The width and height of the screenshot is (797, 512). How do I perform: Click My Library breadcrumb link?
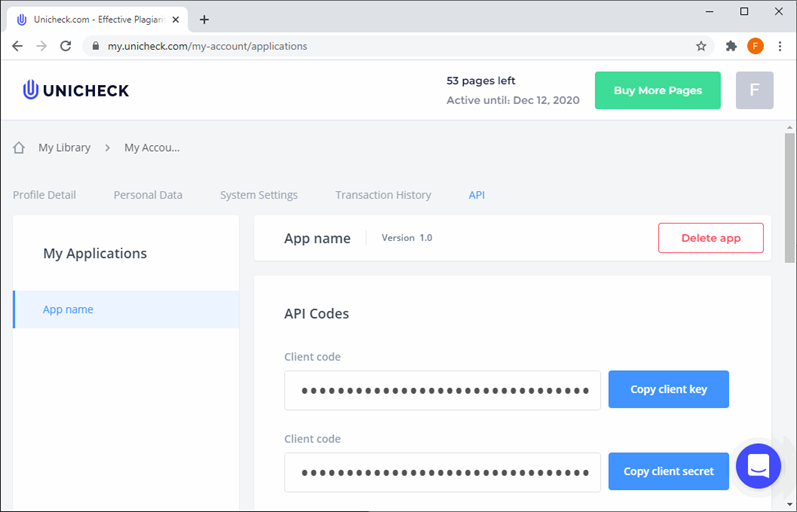point(64,148)
